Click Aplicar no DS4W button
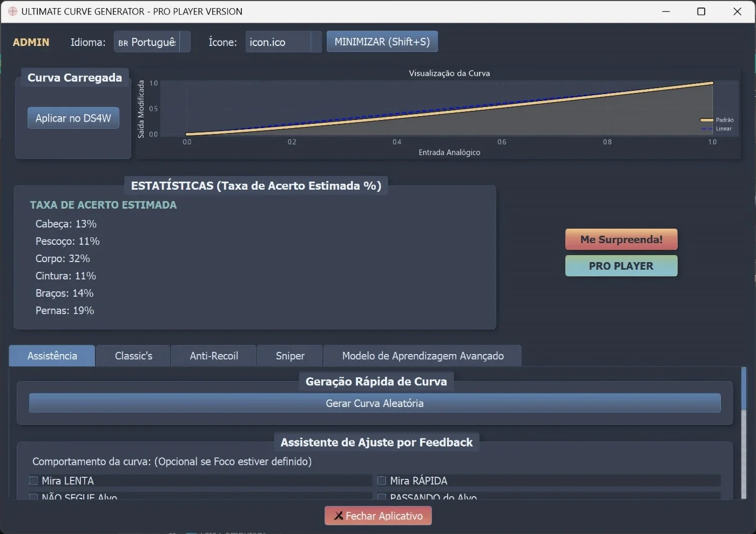The height and width of the screenshot is (534, 756). point(73,118)
